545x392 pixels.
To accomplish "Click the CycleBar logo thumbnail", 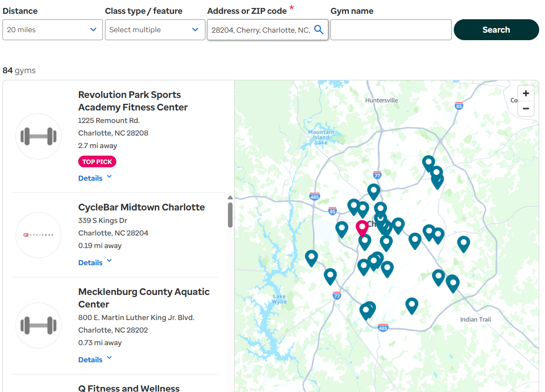I will (x=38, y=235).
